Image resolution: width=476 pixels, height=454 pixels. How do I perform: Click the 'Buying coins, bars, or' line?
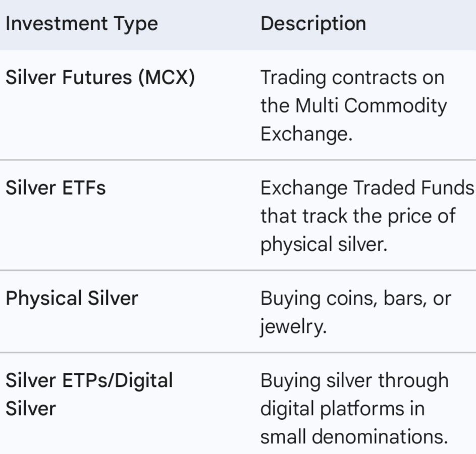point(355,298)
